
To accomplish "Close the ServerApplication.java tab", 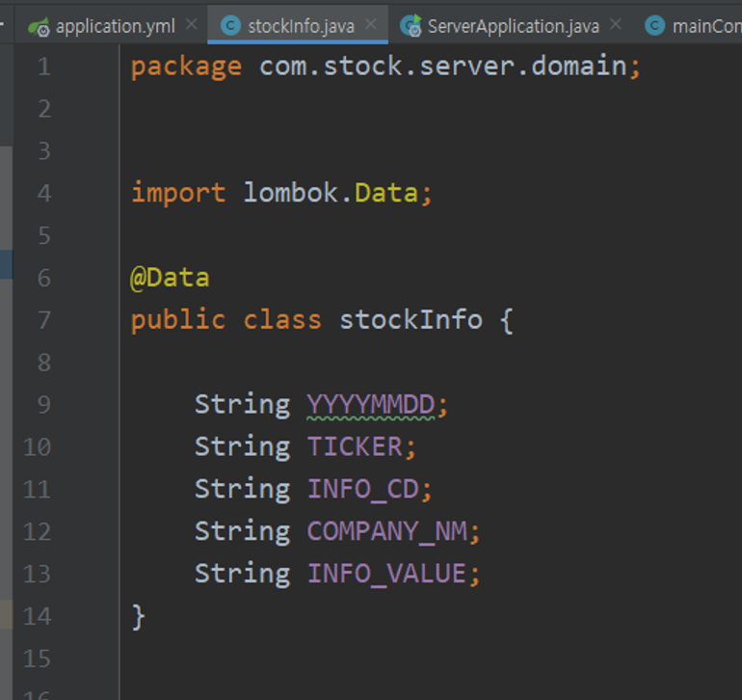I will (616, 25).
